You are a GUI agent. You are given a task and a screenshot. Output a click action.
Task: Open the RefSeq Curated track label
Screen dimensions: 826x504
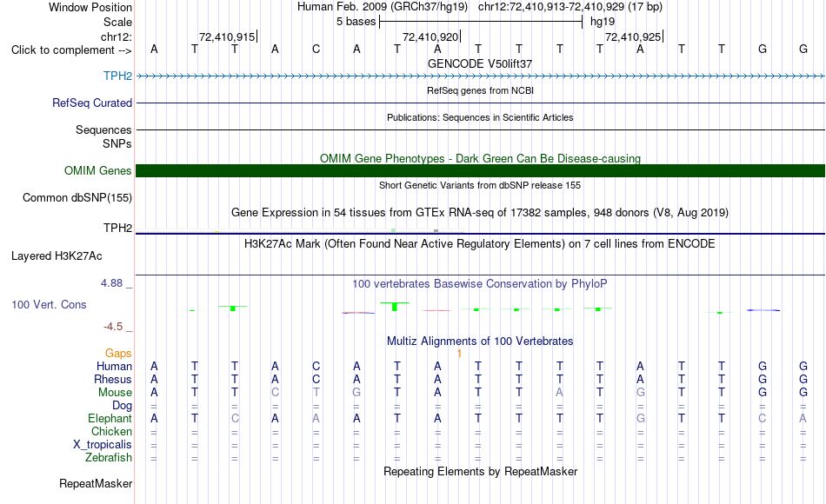[x=91, y=103]
